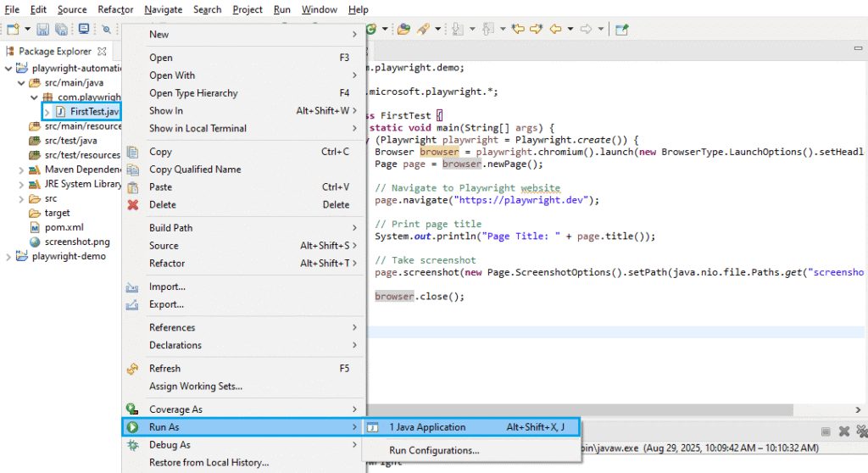Screen dimensions: 868x473
Task: Open the Navigate menu
Action: 164,9
